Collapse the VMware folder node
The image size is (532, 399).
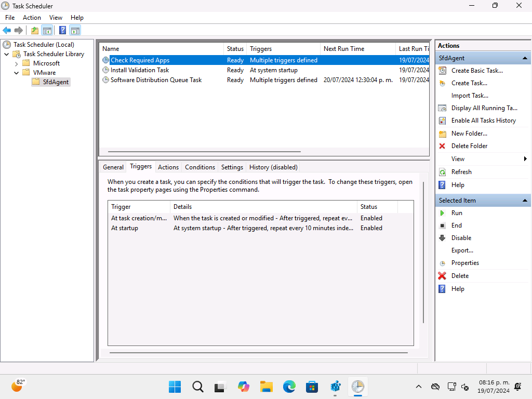tap(16, 73)
